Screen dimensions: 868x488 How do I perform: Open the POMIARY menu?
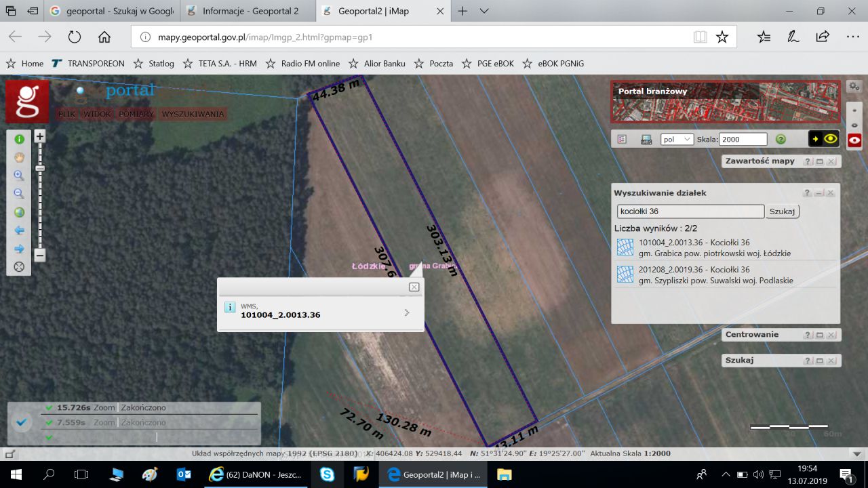tap(136, 114)
